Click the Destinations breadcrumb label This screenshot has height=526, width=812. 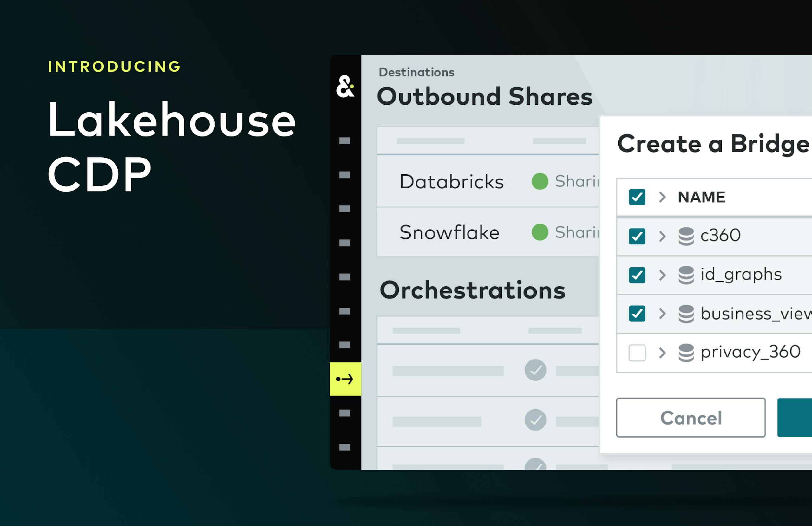pyautogui.click(x=416, y=72)
